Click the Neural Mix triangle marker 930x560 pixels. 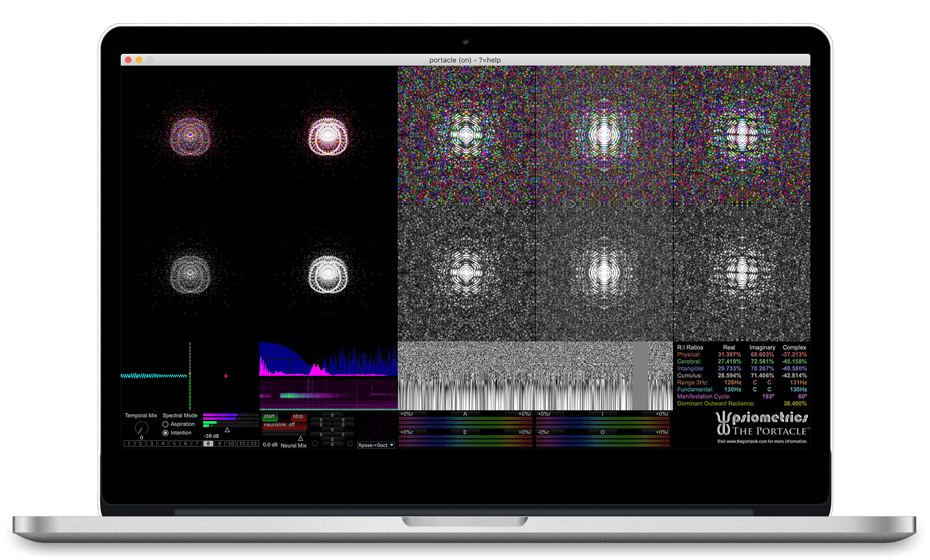pos(301,438)
